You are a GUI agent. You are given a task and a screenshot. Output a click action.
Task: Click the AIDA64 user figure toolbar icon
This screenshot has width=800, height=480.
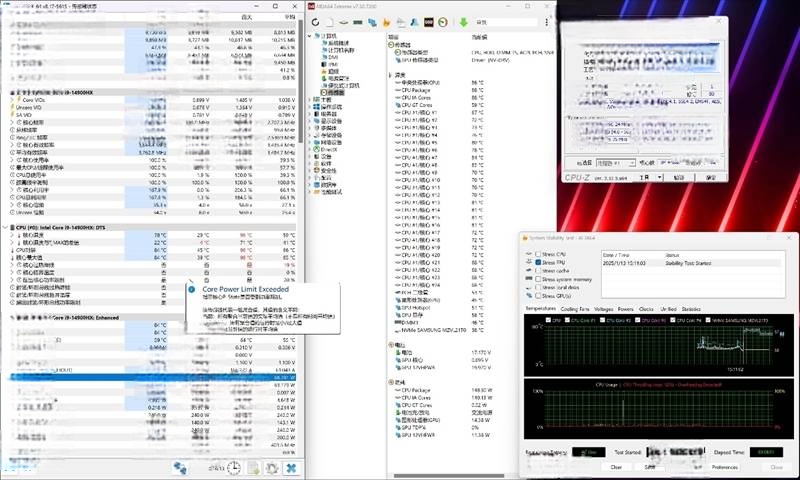click(x=414, y=22)
